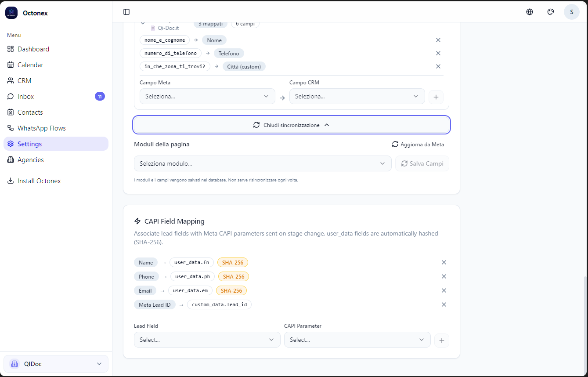Viewport: 588px width, 377px height.
Task: Open the Campo CRM dropdown
Action: (357, 96)
